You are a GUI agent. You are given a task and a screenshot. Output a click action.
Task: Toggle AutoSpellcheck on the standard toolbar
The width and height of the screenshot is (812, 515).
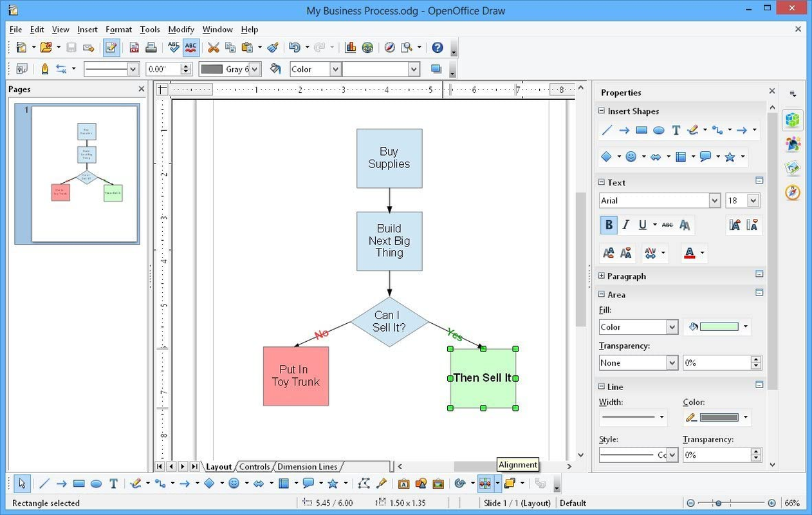[x=191, y=47]
